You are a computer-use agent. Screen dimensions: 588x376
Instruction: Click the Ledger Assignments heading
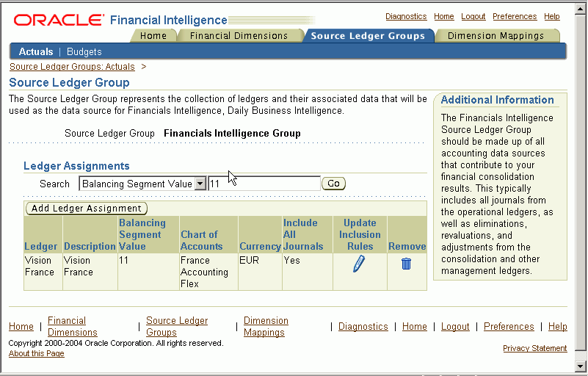click(x=76, y=166)
